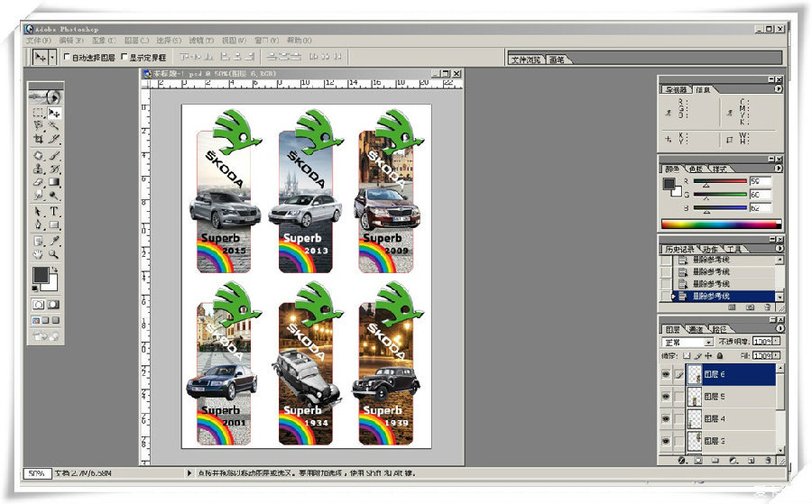The height and width of the screenshot is (504, 812).
Task: Hide layer 图层 6 with its eye icon
Action: [666, 374]
